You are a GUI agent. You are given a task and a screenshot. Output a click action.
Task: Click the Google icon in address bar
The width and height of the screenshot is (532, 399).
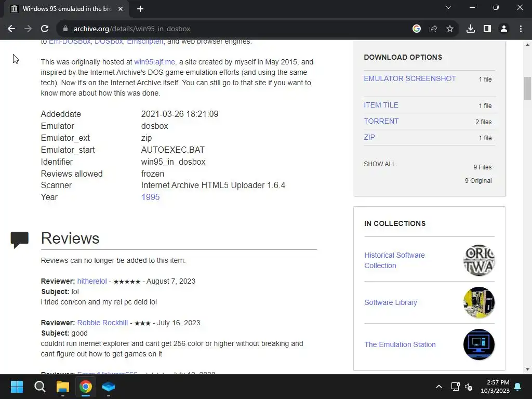click(x=417, y=29)
